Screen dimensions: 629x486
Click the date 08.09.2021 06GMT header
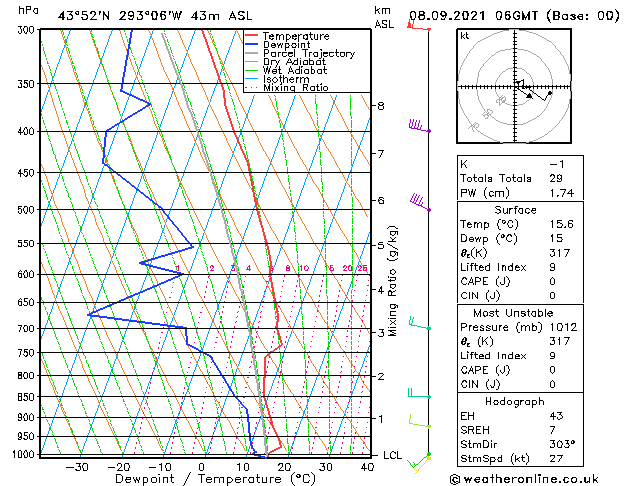514,16
